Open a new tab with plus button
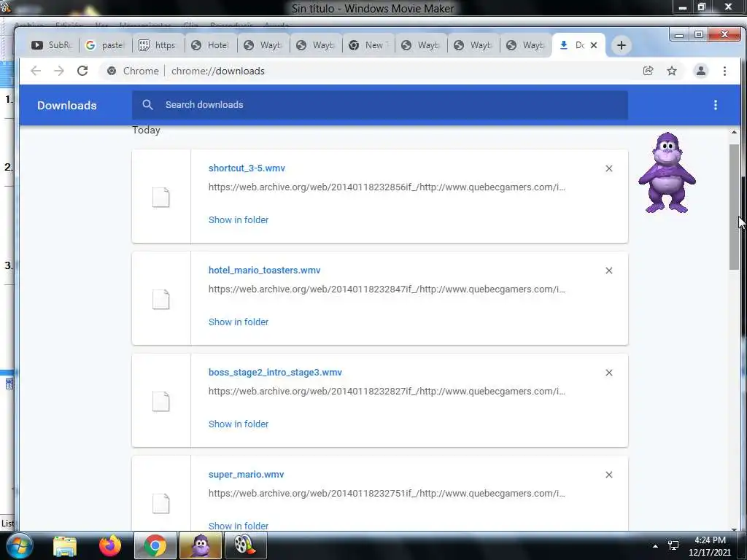This screenshot has width=747, height=560. pyautogui.click(x=622, y=45)
